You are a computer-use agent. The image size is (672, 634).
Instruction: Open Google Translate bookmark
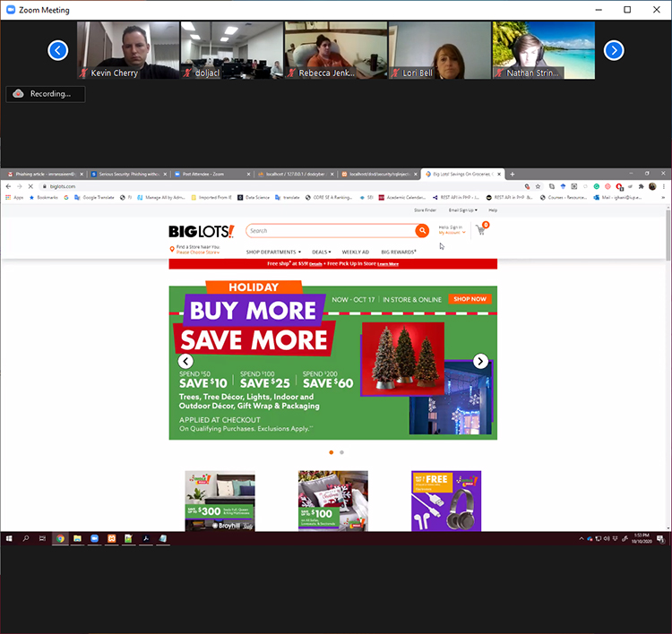tap(94, 198)
